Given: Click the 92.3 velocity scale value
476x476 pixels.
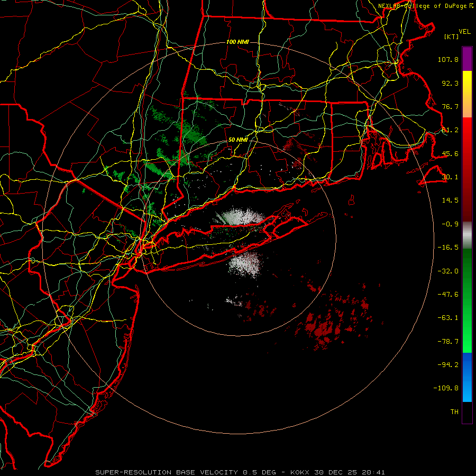Looking at the screenshot, I should [x=450, y=83].
